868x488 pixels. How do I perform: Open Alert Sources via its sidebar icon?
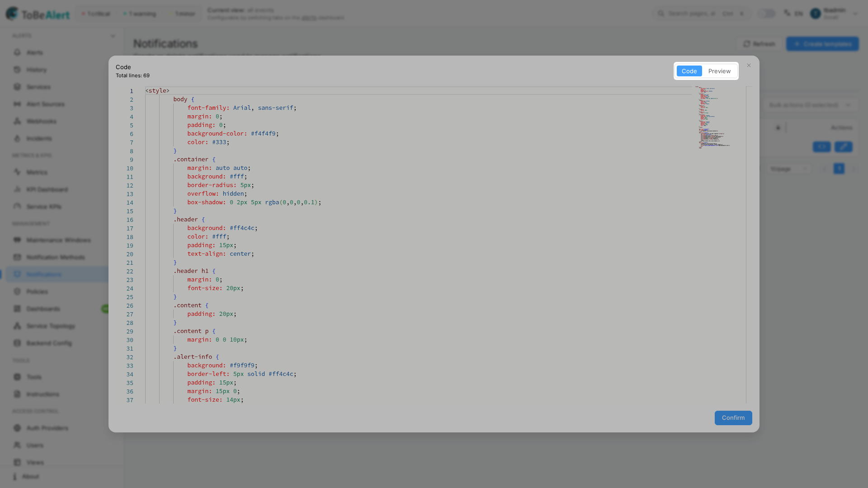click(17, 104)
